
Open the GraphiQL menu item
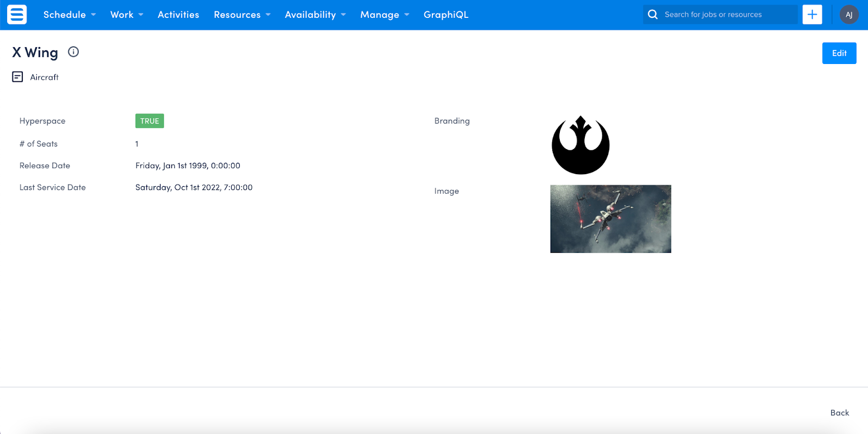click(x=446, y=15)
